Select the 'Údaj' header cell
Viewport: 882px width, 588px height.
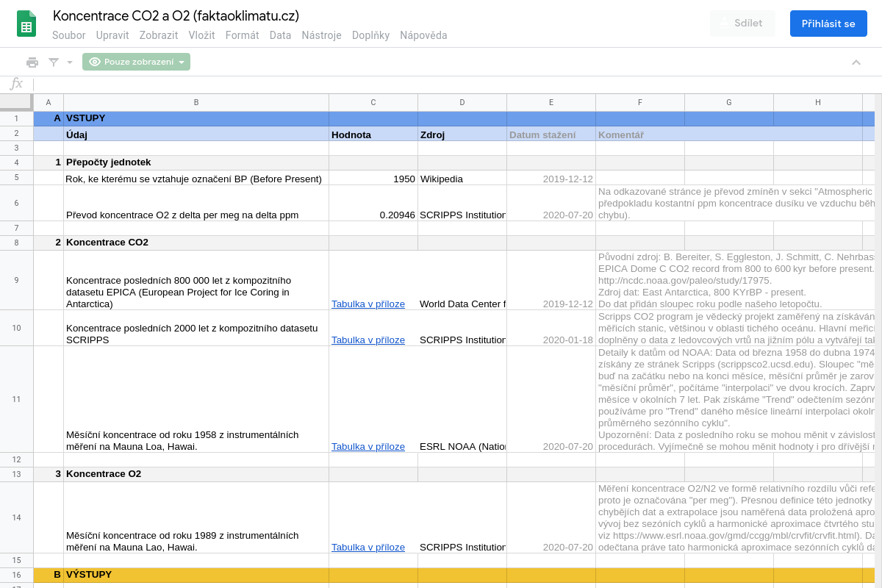pyautogui.click(x=196, y=134)
